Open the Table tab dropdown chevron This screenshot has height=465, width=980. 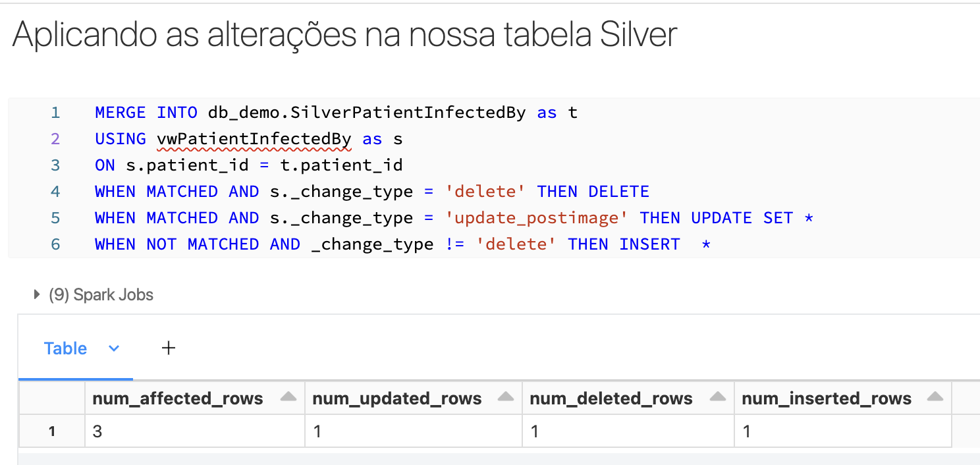click(114, 348)
